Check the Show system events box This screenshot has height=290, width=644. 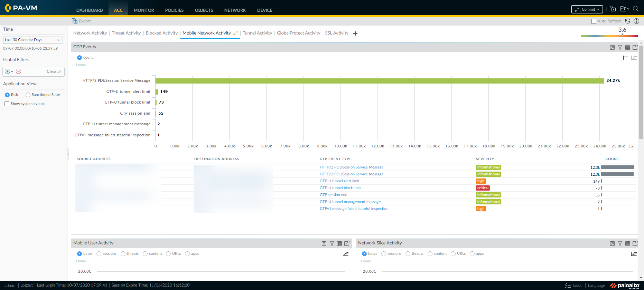pos(7,104)
